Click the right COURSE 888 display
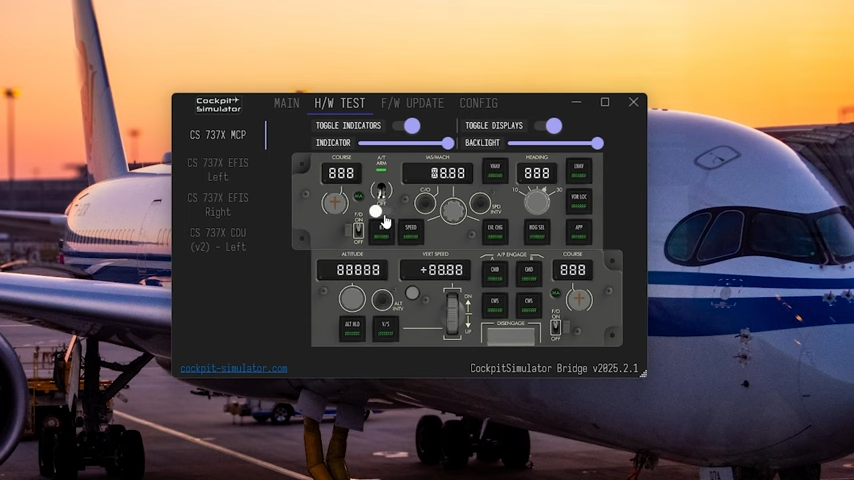The height and width of the screenshot is (480, 854). 572,270
